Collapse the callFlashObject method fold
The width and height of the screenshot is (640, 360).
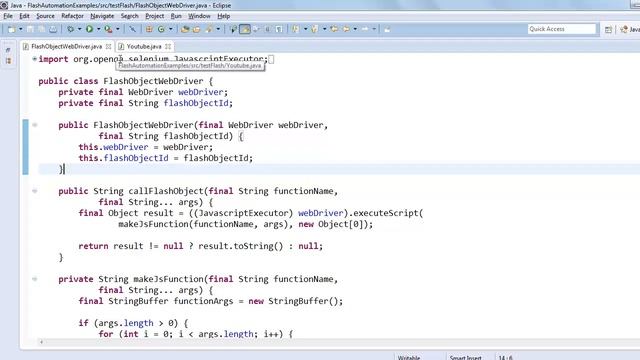click(35, 191)
